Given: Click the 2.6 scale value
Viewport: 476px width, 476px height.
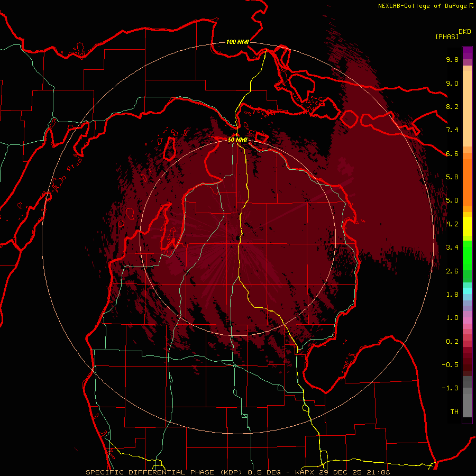Looking at the screenshot, I should click(x=452, y=271).
